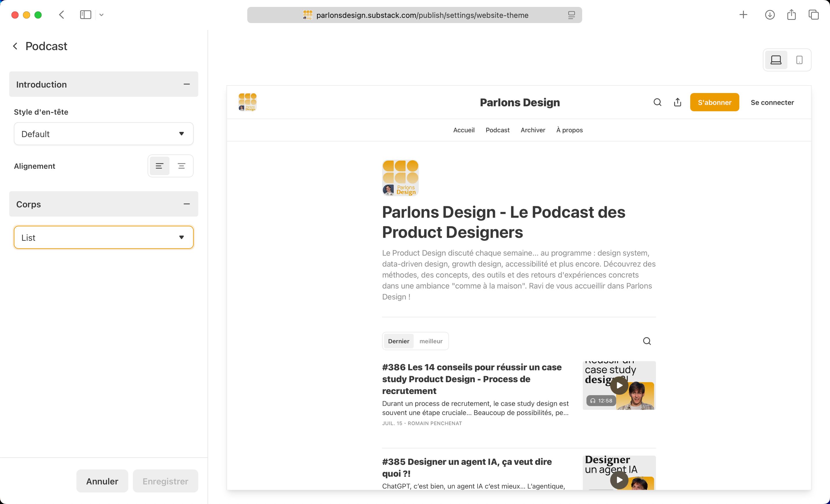Click the episode #386 description text
The width and height of the screenshot is (830, 504).
pos(475,408)
